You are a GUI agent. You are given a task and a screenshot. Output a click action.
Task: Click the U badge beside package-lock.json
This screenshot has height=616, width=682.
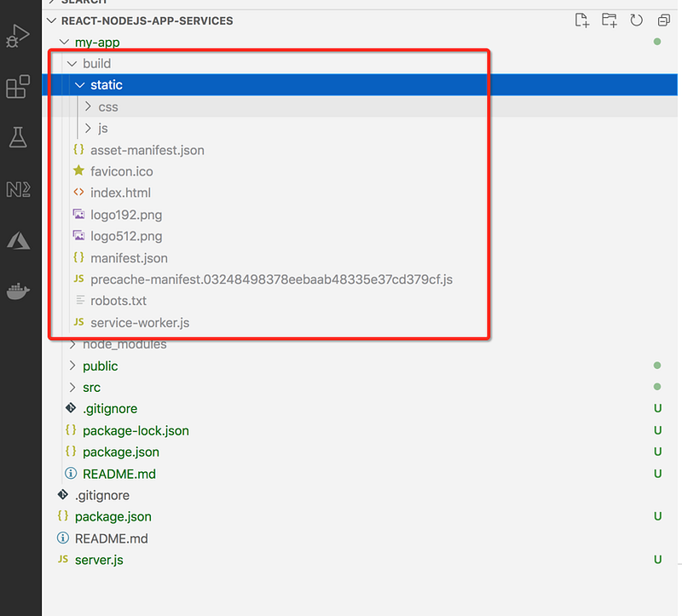[x=657, y=430]
